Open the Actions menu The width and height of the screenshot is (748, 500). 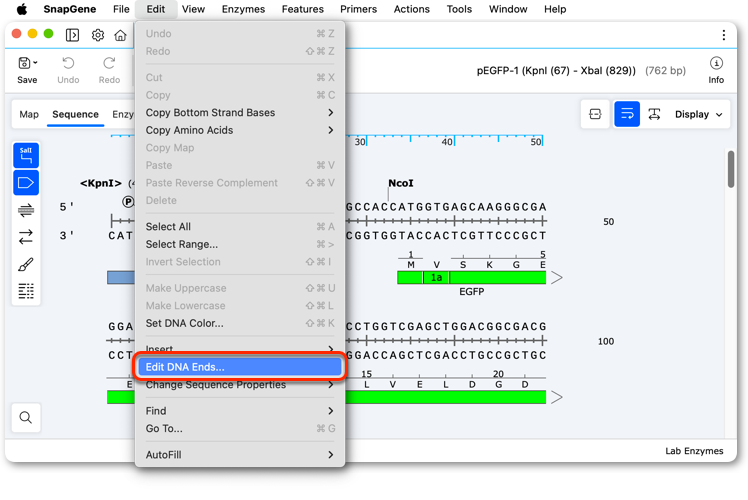pyautogui.click(x=411, y=9)
